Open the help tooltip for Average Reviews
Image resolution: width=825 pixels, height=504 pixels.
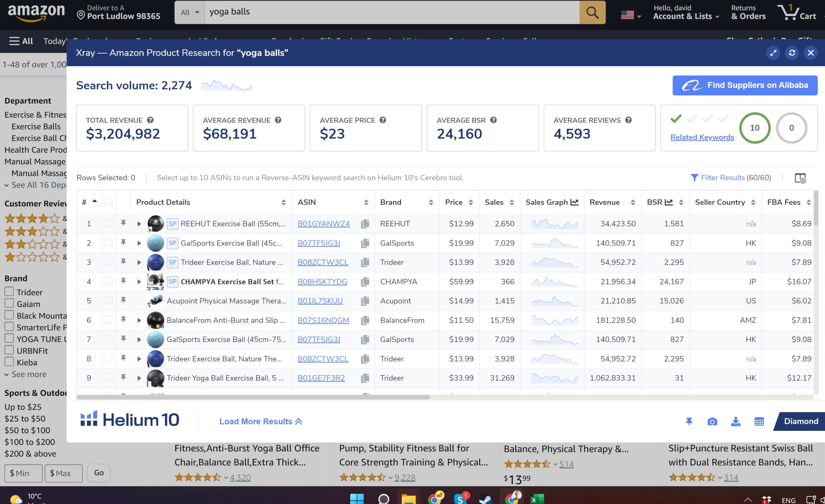(x=628, y=120)
